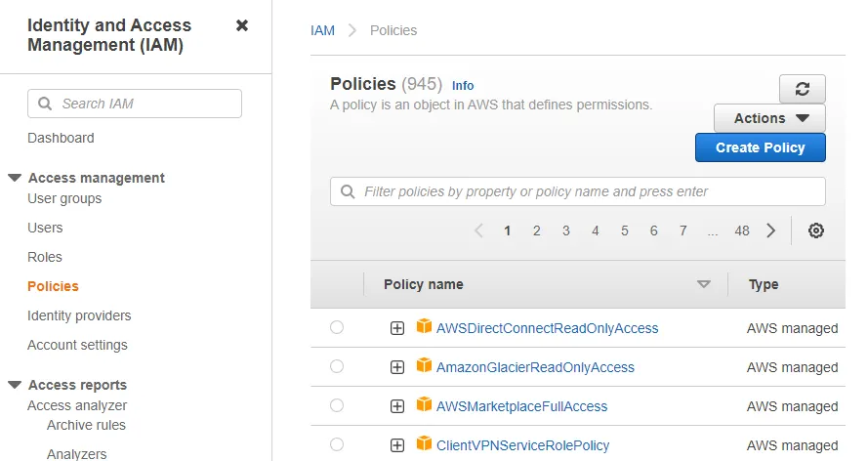
Task: Go to page 2 of policies
Action: (536, 230)
